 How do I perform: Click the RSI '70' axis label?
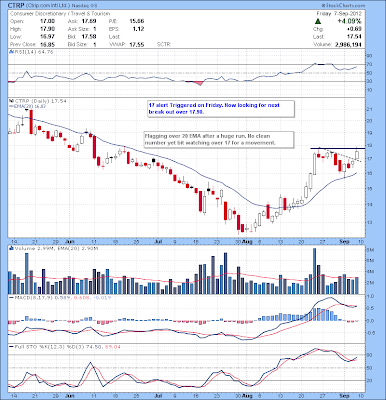[x=370, y=64]
